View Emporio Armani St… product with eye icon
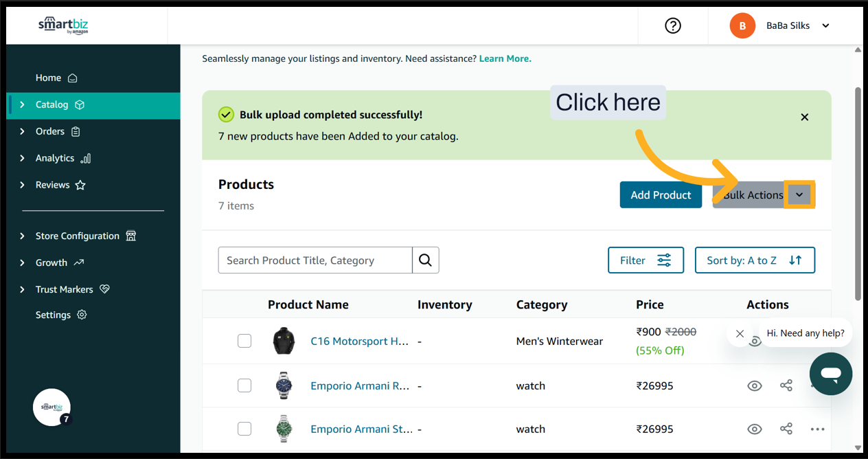Viewport: 868px width, 459px height. pyautogui.click(x=755, y=429)
